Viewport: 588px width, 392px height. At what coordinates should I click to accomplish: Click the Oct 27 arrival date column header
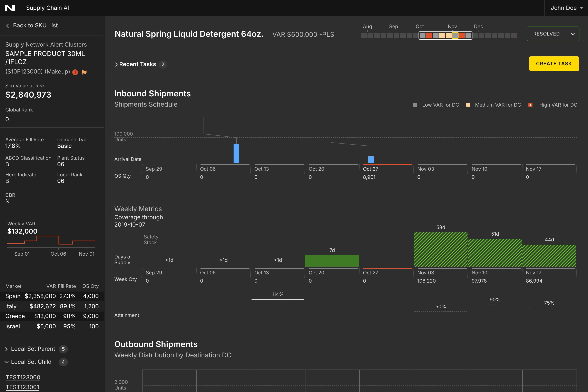[371, 169]
